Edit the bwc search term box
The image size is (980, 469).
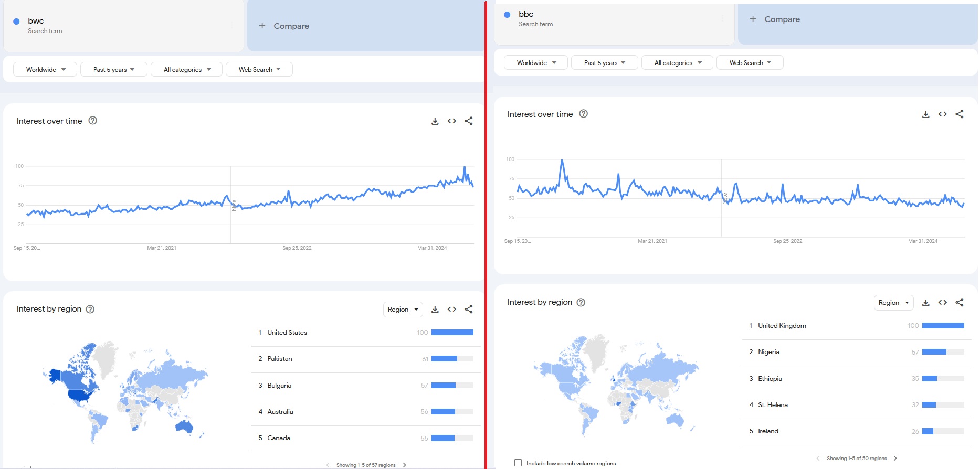[123, 26]
